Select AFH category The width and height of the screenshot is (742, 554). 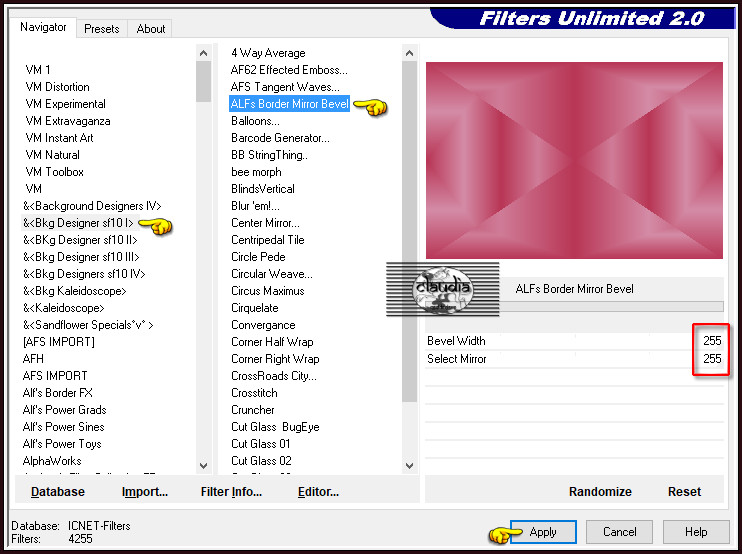tap(33, 359)
